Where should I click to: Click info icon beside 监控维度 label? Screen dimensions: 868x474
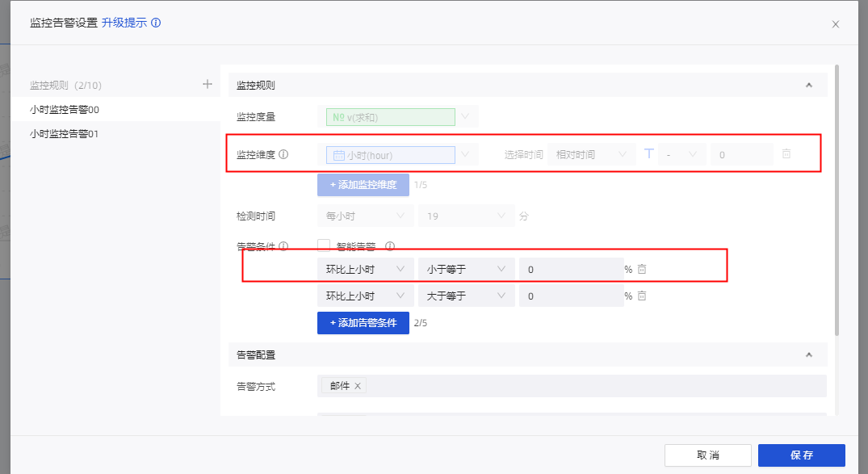pyautogui.click(x=283, y=154)
